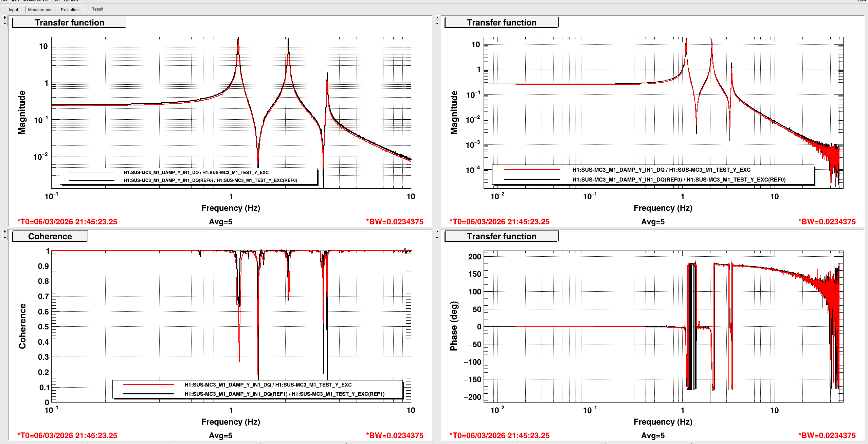Click up-arrow button of top-right Transfer function pad
This screenshot has height=444, width=868.
pos(437,24)
